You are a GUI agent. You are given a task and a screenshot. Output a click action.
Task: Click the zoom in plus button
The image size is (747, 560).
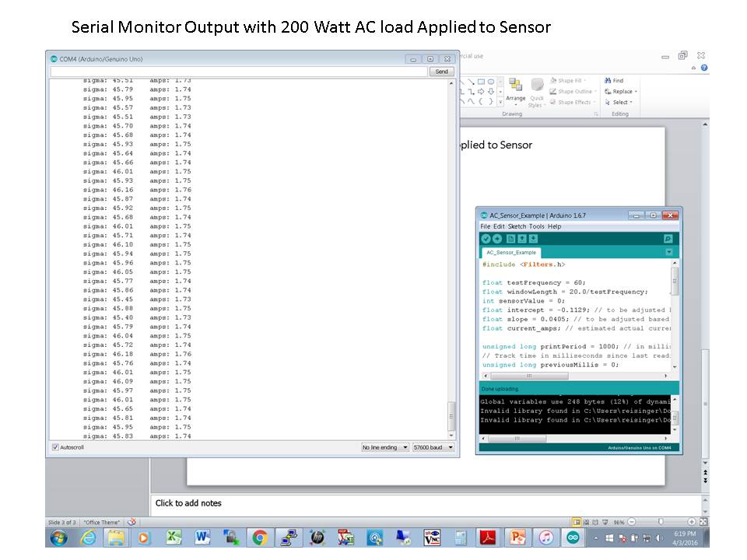pos(692,522)
